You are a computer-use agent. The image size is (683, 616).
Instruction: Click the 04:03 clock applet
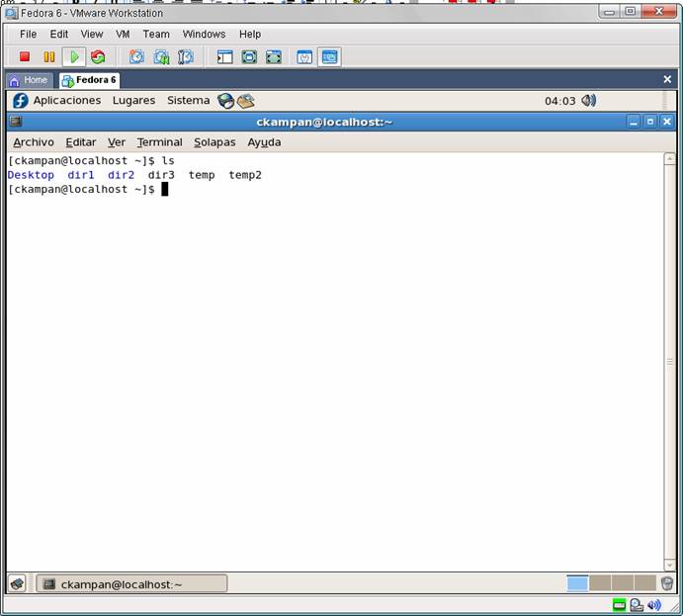559,101
